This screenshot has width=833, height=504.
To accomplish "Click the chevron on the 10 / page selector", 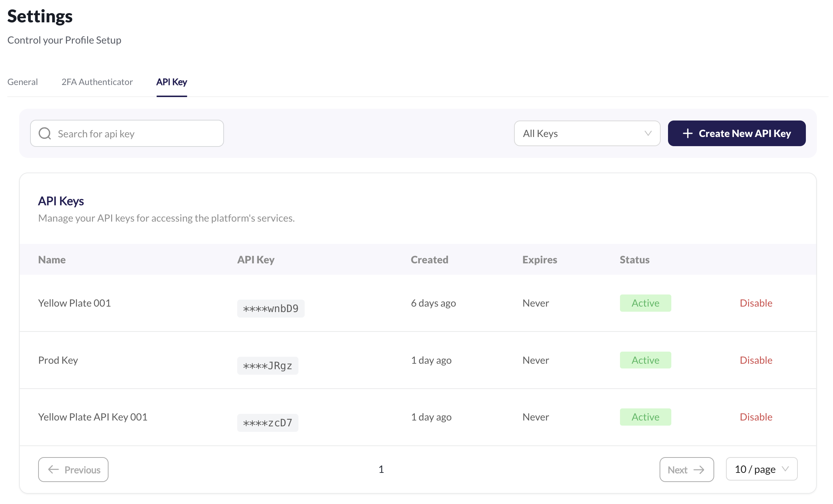I will pos(786,469).
